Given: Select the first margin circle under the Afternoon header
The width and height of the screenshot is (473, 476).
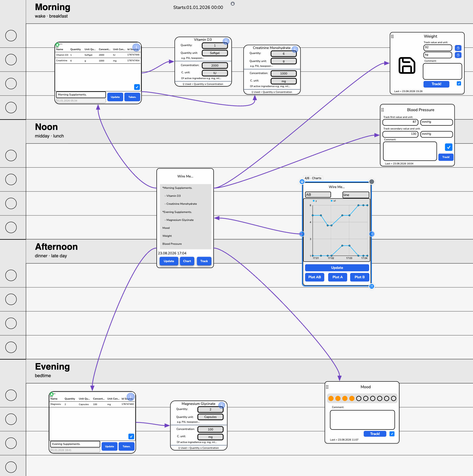Looking at the screenshot, I should [11, 275].
